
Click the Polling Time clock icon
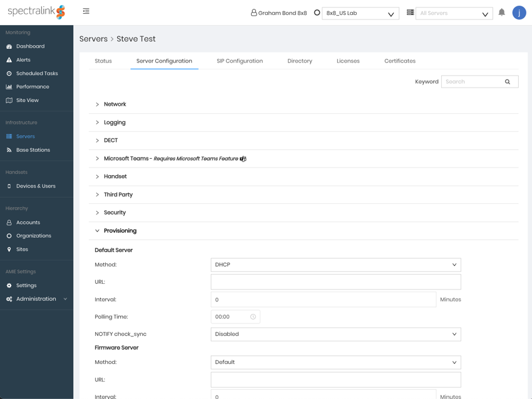pyautogui.click(x=253, y=317)
